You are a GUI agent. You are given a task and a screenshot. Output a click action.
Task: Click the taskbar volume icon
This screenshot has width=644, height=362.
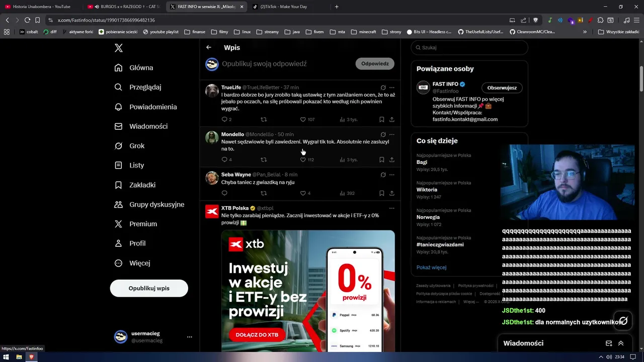pos(609,357)
